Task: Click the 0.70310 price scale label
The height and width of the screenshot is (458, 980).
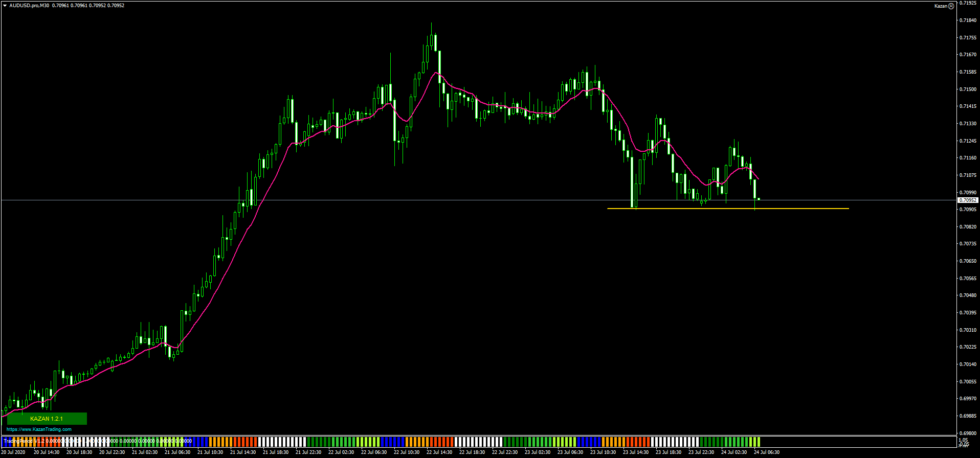Action: 969,330
